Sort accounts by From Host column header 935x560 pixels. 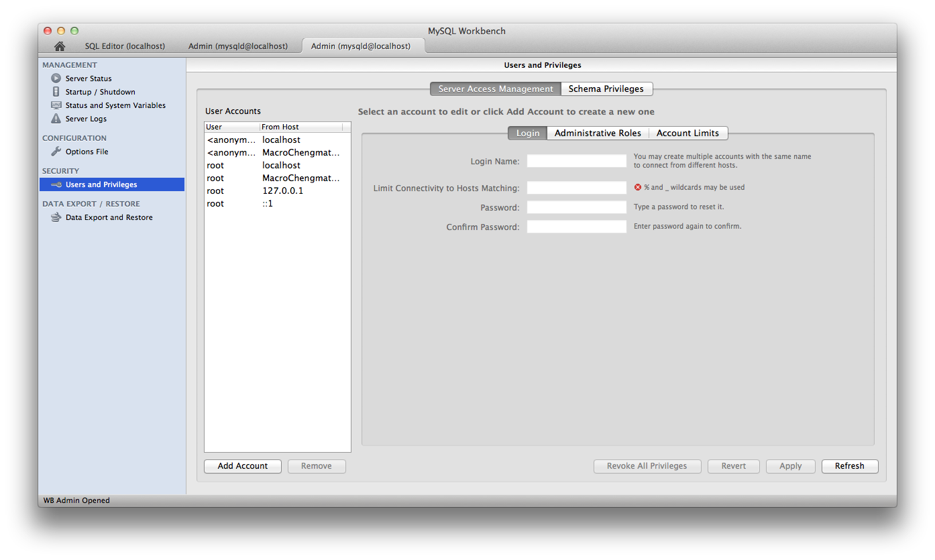pyautogui.click(x=300, y=127)
